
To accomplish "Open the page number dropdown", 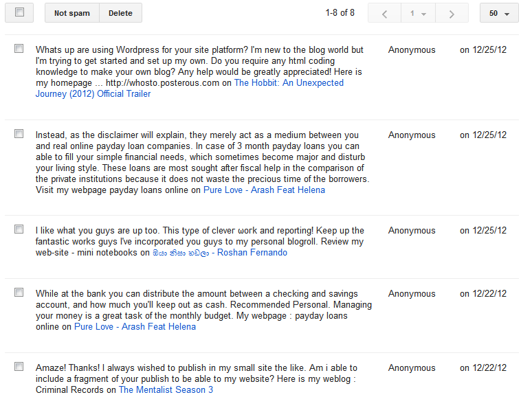I will tap(418, 13).
